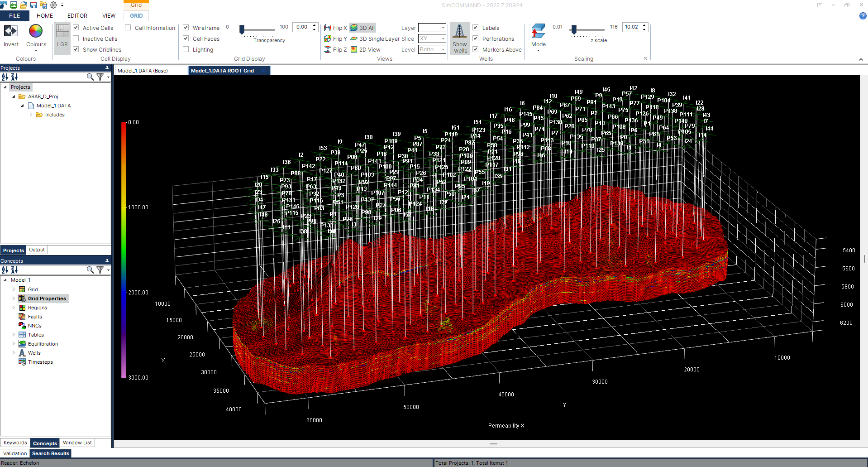This screenshot has width=868, height=467.
Task: Expand the Equilibration node
Action: click(14, 344)
